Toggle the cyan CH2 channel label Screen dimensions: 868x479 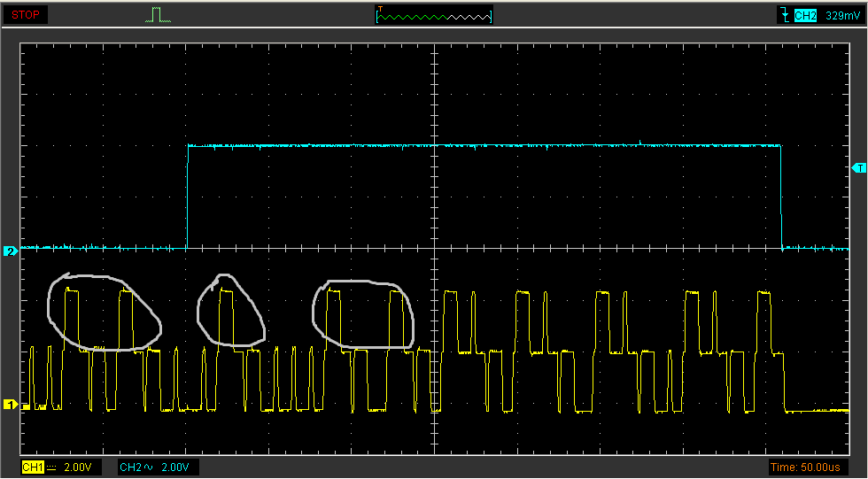pos(130,467)
